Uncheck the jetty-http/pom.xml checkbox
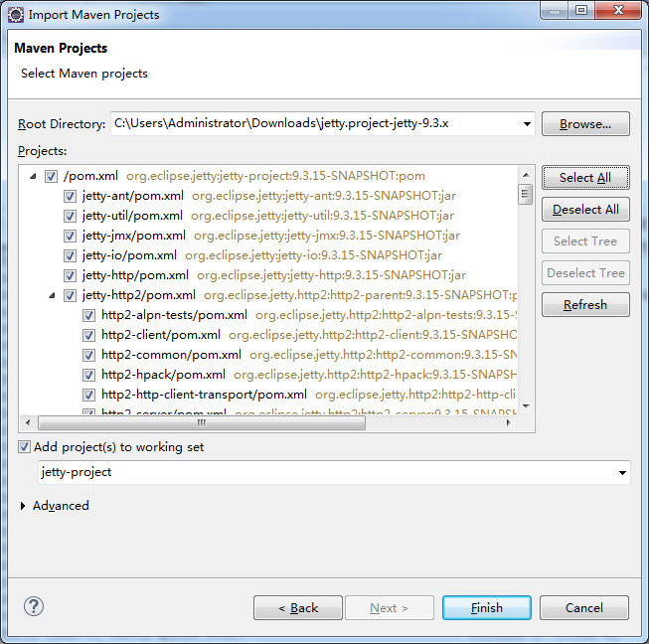The image size is (649, 644). tap(70, 275)
